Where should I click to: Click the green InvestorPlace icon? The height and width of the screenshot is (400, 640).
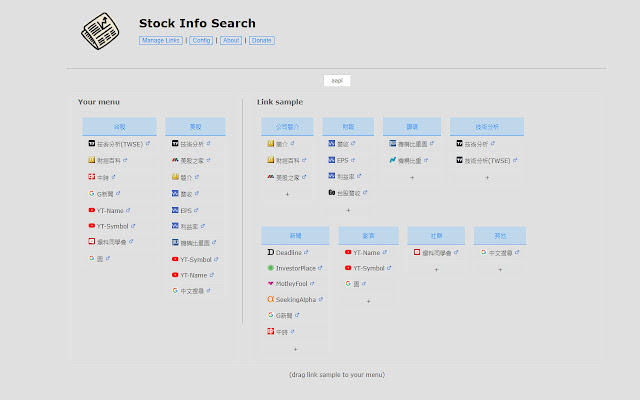click(271, 268)
